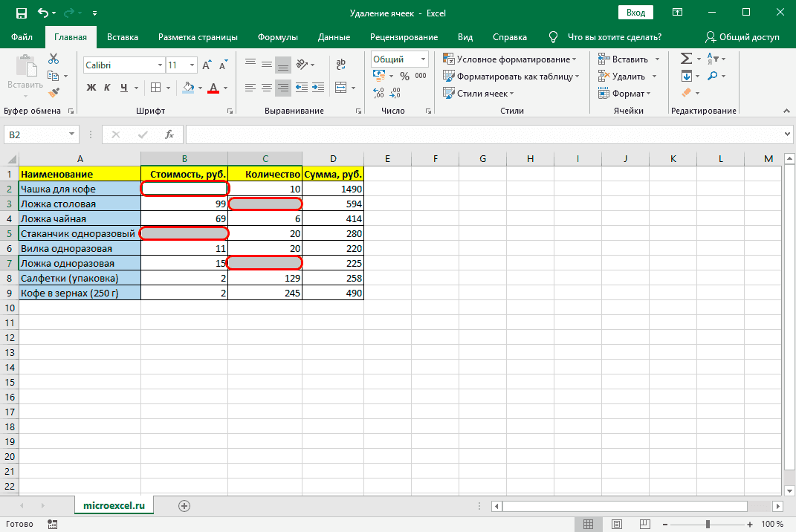Click the Вход sign-in button
The width and height of the screenshot is (796, 532).
[x=635, y=13]
